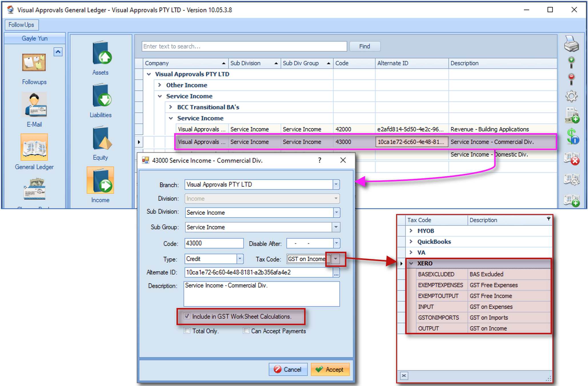Screen dimensions: 588x386
Task: Click the filter icon in Tax Code list
Action: point(548,219)
